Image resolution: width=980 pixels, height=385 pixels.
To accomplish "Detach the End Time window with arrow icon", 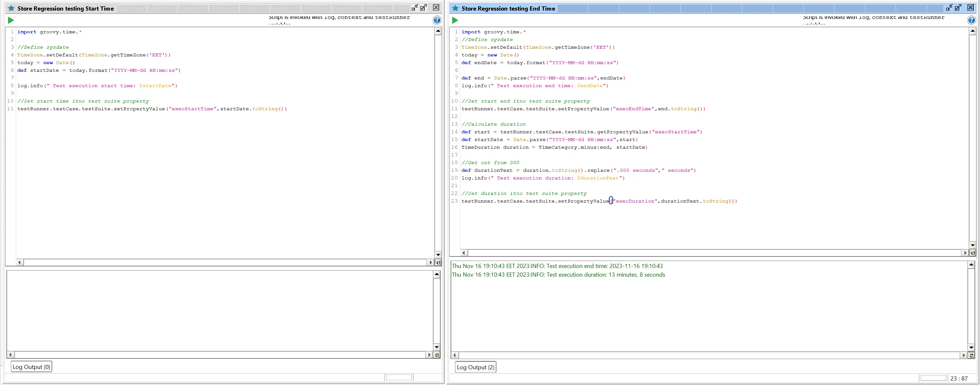I will pos(958,8).
